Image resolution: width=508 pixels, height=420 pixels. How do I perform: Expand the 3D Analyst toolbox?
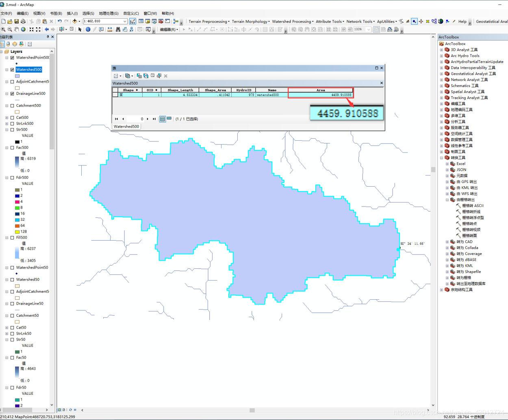442,50
